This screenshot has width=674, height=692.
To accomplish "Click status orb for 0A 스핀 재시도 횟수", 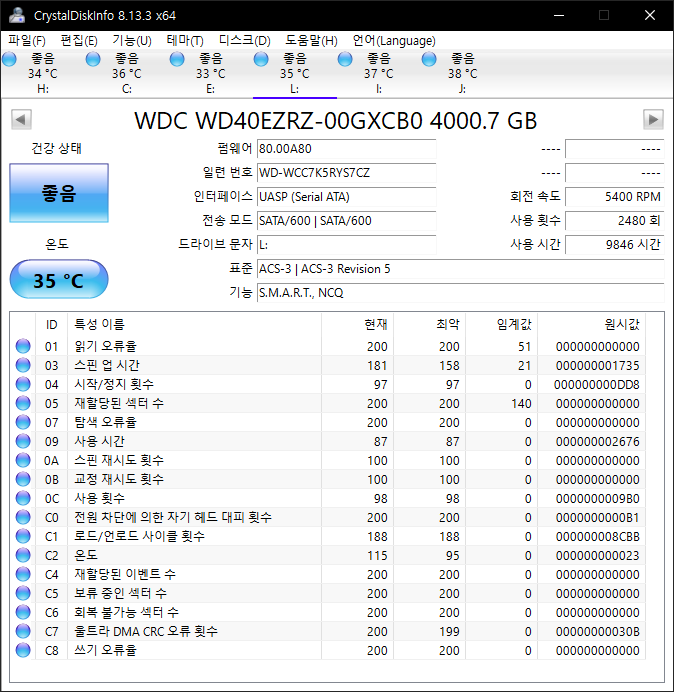I will point(23,460).
